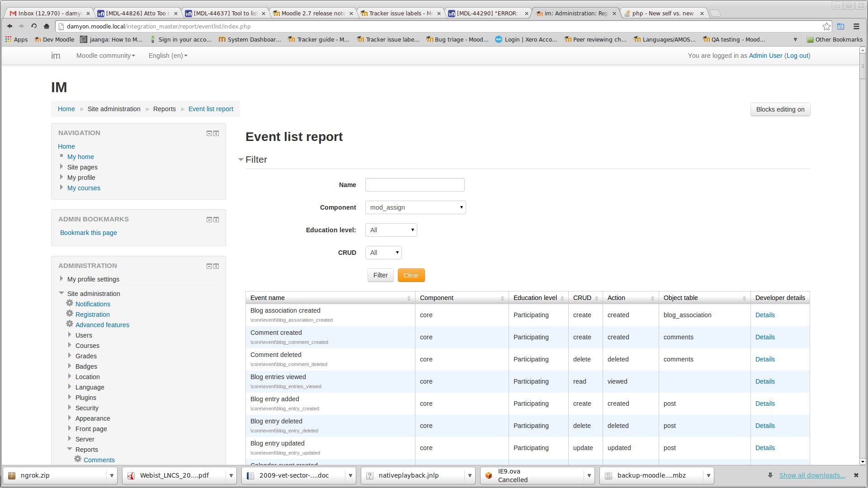Click Bookmark this page link
868x488 pixels.
point(89,233)
